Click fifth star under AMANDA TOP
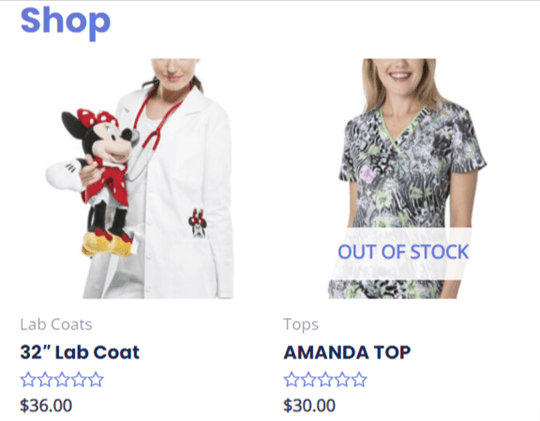 click(x=359, y=379)
